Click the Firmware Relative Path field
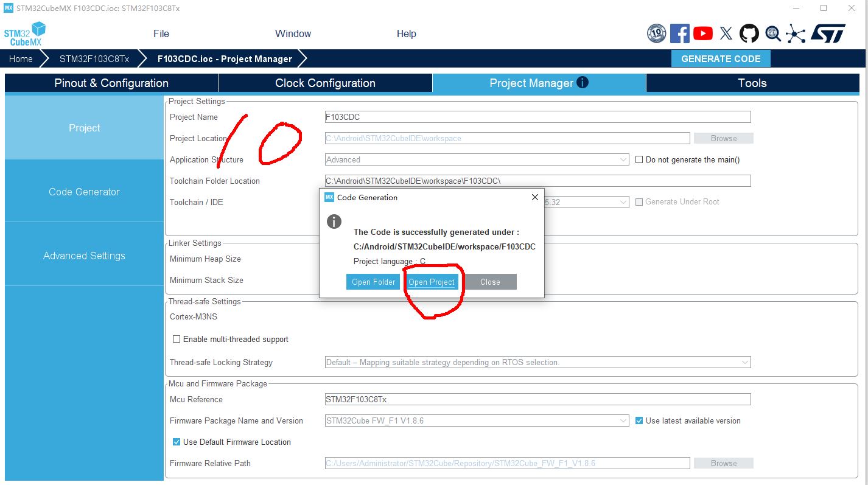 [508, 463]
